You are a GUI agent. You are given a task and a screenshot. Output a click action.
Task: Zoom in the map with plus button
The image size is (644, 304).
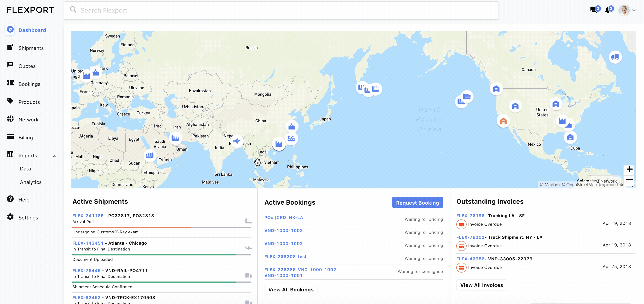click(629, 169)
